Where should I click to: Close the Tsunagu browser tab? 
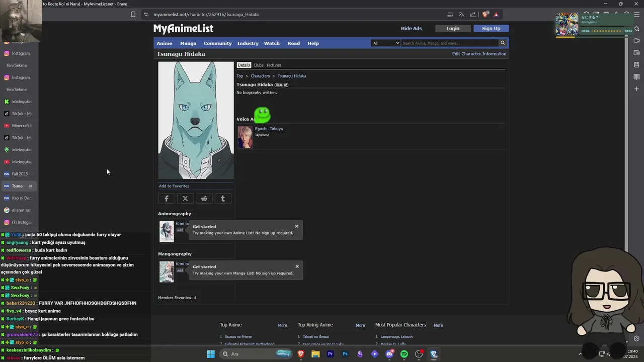coord(30,186)
